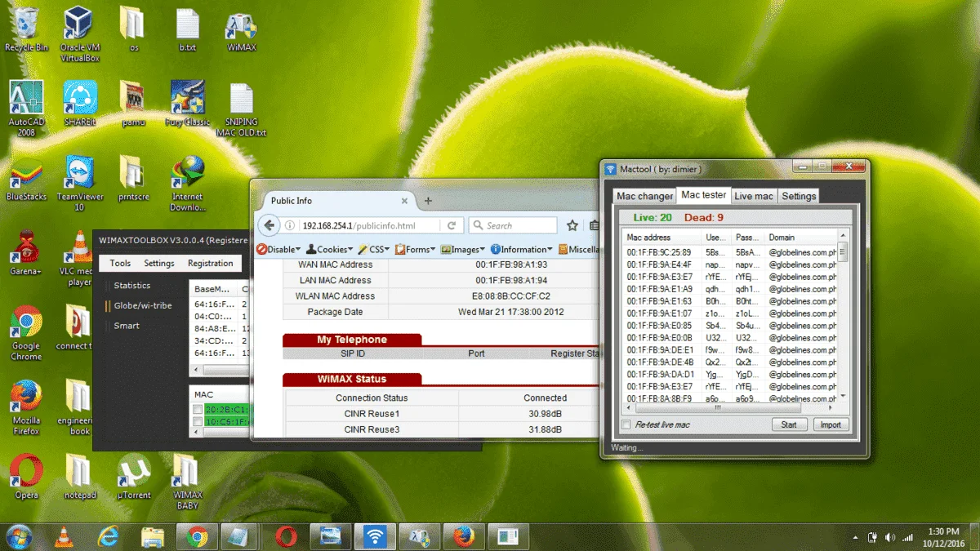The image size is (980, 551).
Task: Show hidden system tray icons
Action: [x=854, y=538]
